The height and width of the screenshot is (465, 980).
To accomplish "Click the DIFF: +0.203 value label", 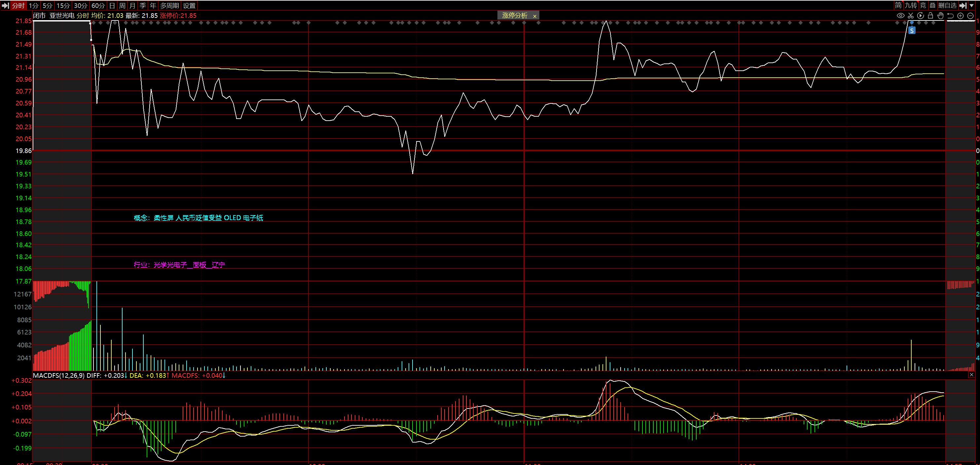I will click(107, 375).
